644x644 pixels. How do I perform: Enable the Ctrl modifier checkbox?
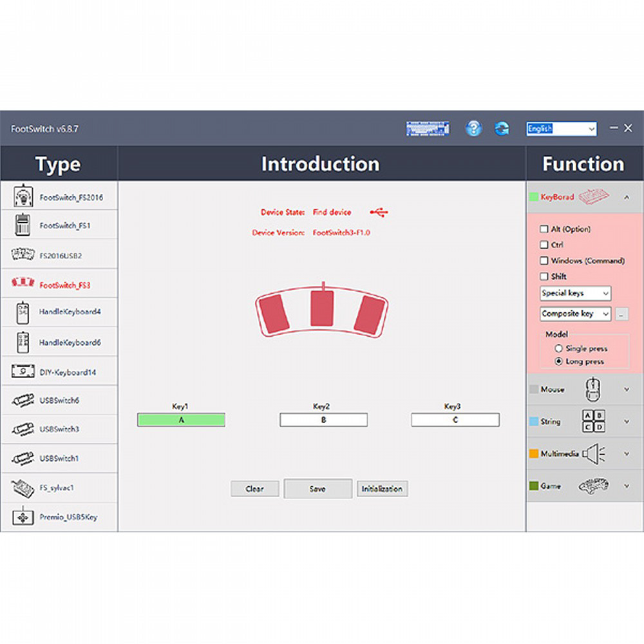pos(544,245)
